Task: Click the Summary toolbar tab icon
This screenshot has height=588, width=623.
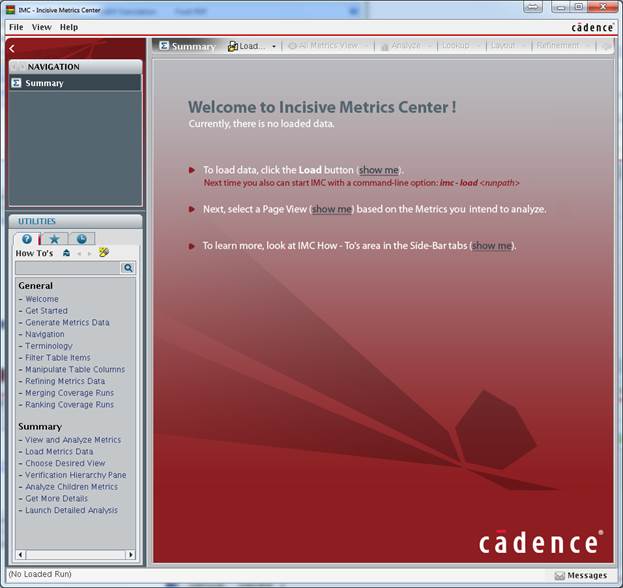Action: 164,46
